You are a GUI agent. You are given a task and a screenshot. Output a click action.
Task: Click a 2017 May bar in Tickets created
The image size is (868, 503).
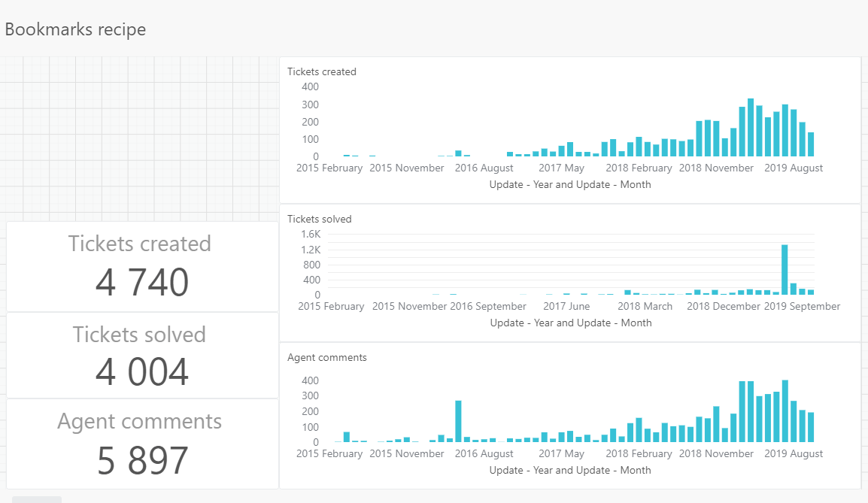tap(561, 150)
